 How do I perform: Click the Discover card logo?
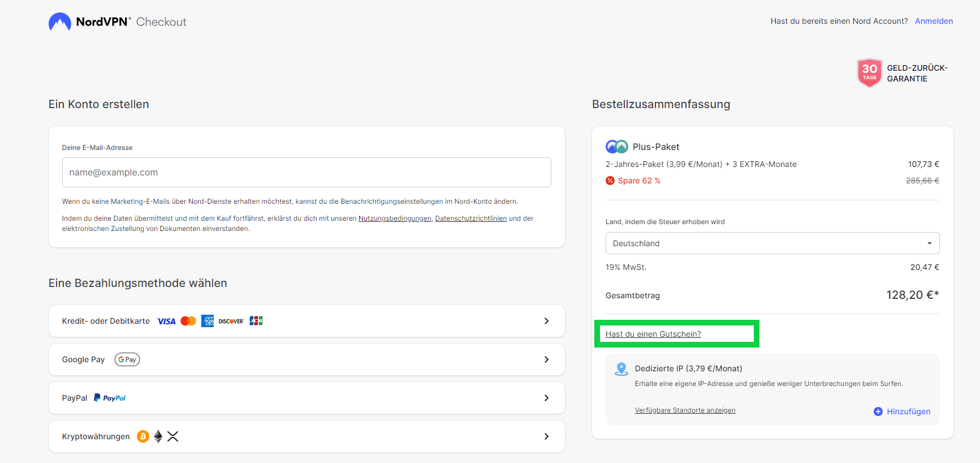231,321
